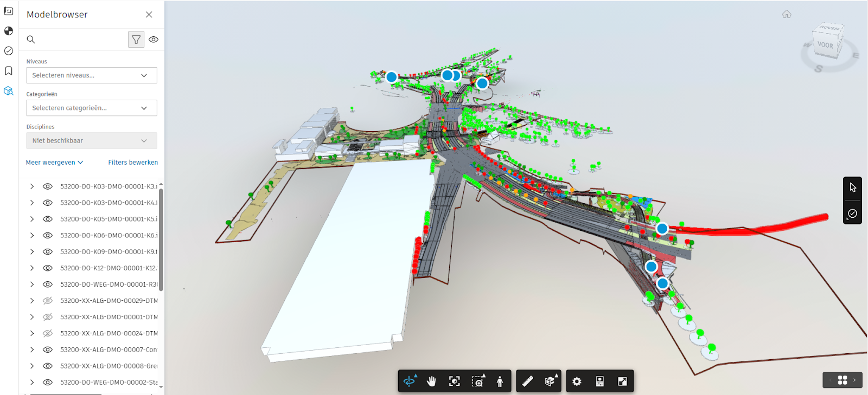Open the Selecteren categorieën dropdown
Image resolution: width=868 pixels, height=395 pixels.
pyautogui.click(x=91, y=108)
